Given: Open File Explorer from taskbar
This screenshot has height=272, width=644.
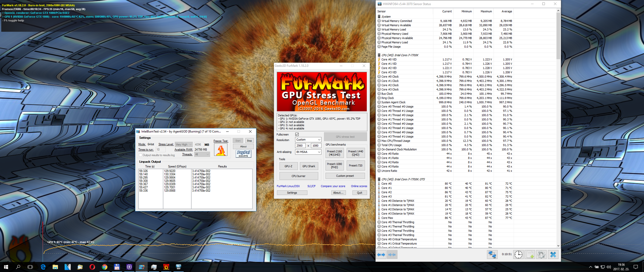Looking at the screenshot, I should pos(55,267).
